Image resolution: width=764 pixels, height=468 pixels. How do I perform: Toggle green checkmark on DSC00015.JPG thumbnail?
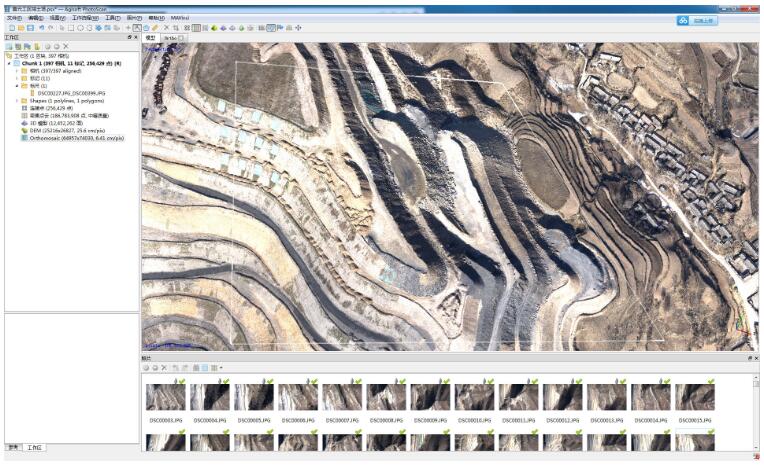[x=710, y=381]
